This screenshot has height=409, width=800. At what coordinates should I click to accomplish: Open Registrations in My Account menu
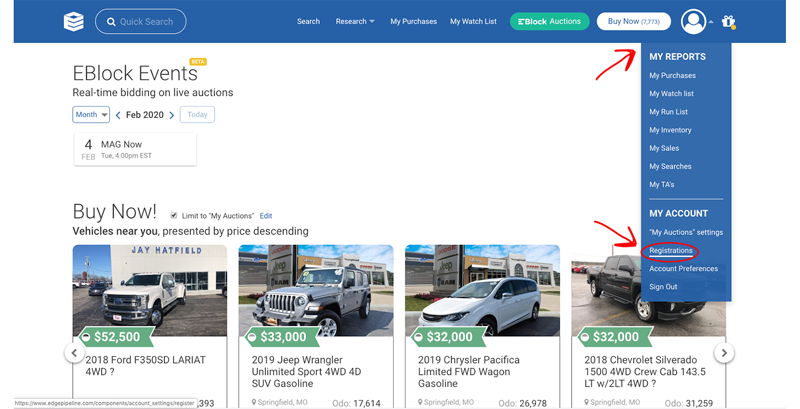pyautogui.click(x=670, y=250)
